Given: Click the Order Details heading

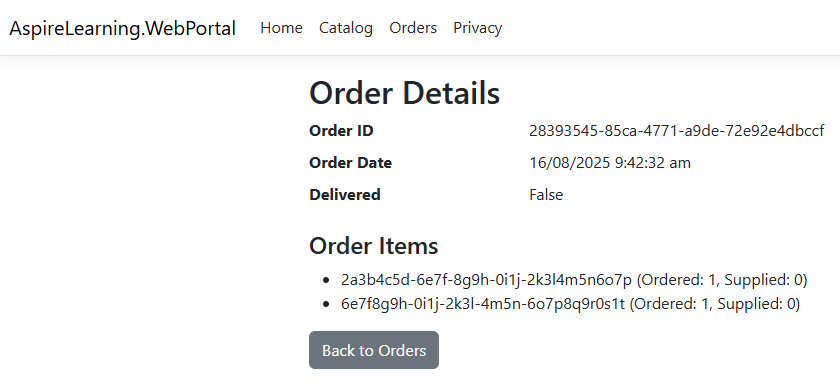Looking at the screenshot, I should point(404,93).
